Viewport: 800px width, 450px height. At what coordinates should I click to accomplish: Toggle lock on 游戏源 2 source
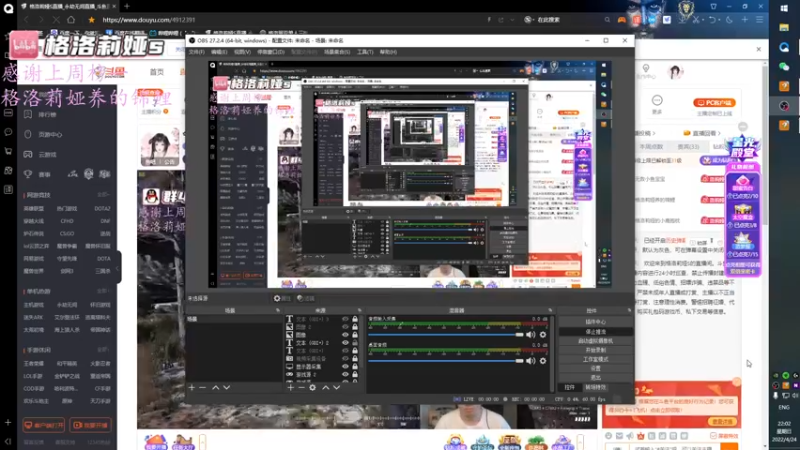tap(355, 374)
